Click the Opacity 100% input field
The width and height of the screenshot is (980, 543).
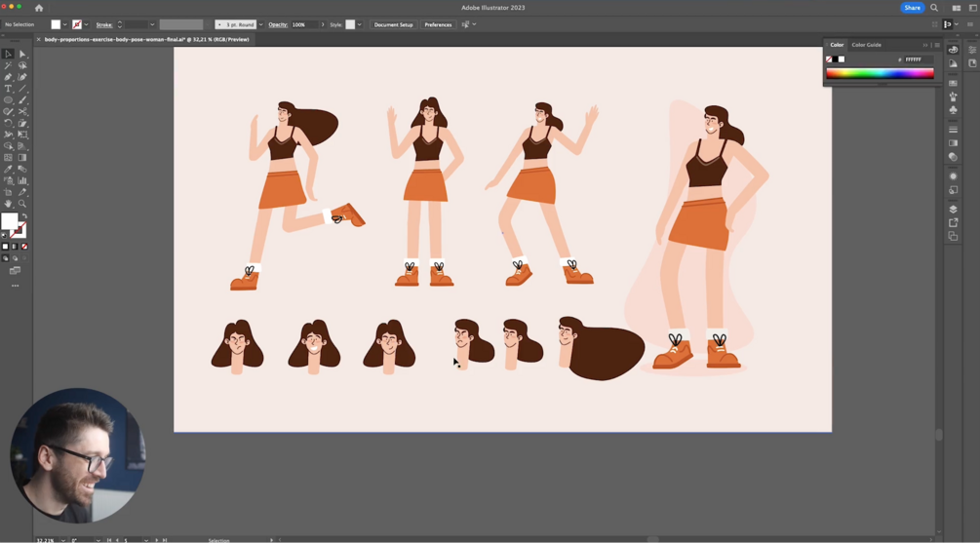tap(305, 25)
